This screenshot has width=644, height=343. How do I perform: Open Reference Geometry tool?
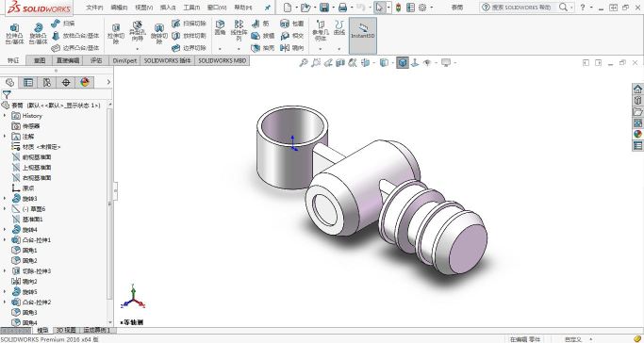point(321,30)
